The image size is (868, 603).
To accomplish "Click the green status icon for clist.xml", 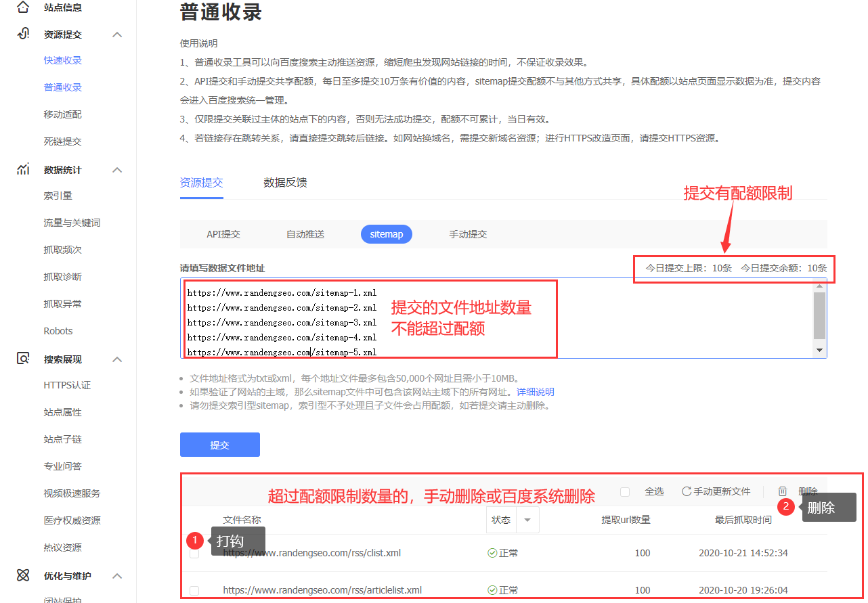I will [492, 553].
